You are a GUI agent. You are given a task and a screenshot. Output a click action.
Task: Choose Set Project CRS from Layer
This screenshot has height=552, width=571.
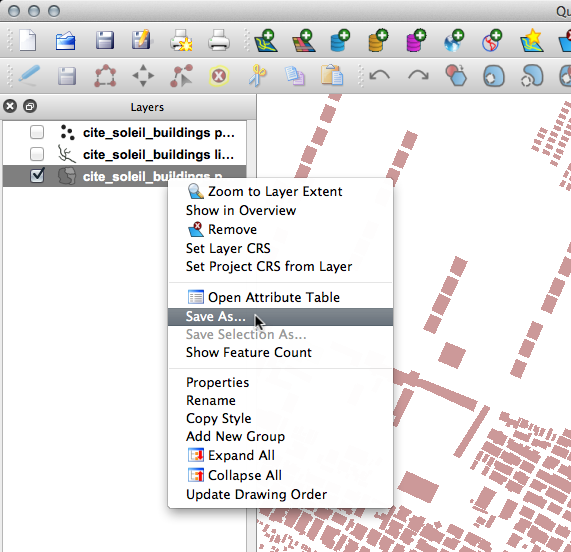point(280,267)
